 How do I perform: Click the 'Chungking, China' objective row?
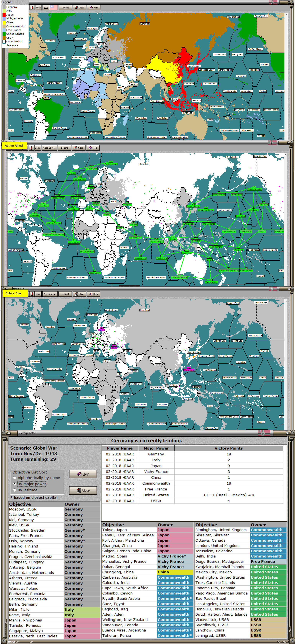[x=148, y=572]
